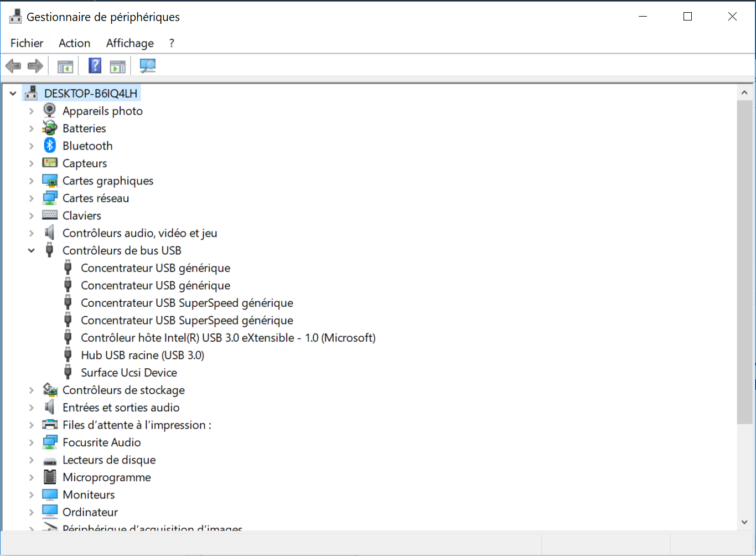756x556 pixels.
Task: Click the vertical scrollbar thumb
Action: click(x=744, y=262)
